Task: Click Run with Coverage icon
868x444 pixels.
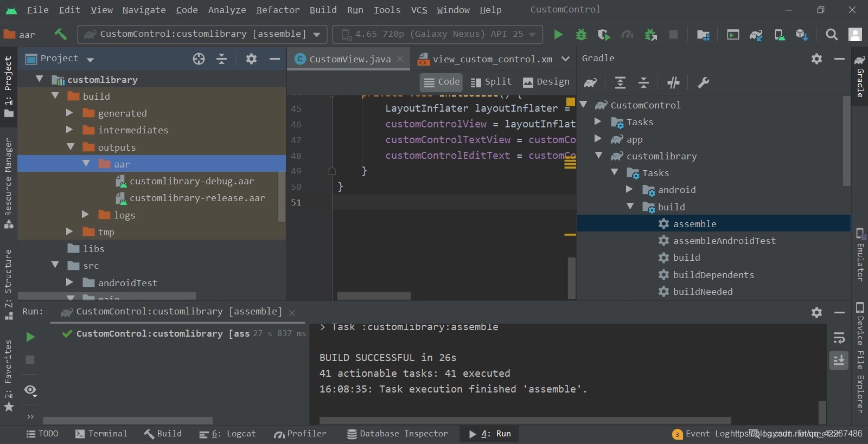Action: (604, 35)
